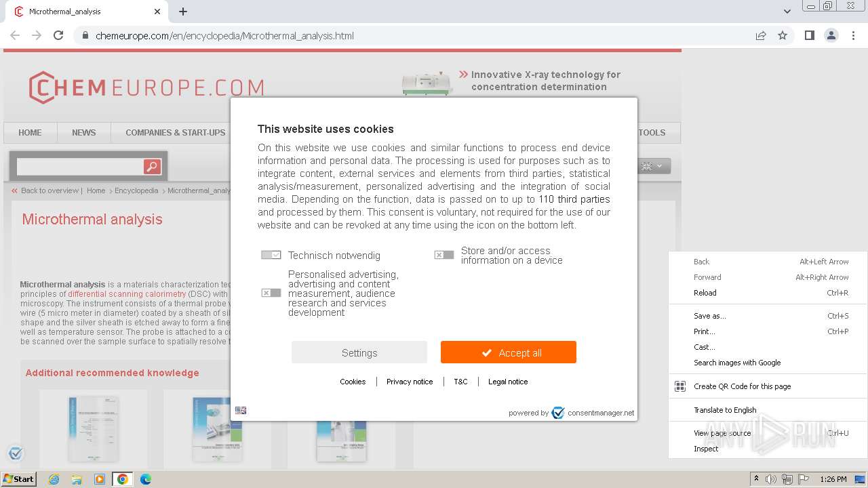Screen dimensions: 868x488
Task: Open the Innovative X-ray technology ad link
Action: coord(545,81)
